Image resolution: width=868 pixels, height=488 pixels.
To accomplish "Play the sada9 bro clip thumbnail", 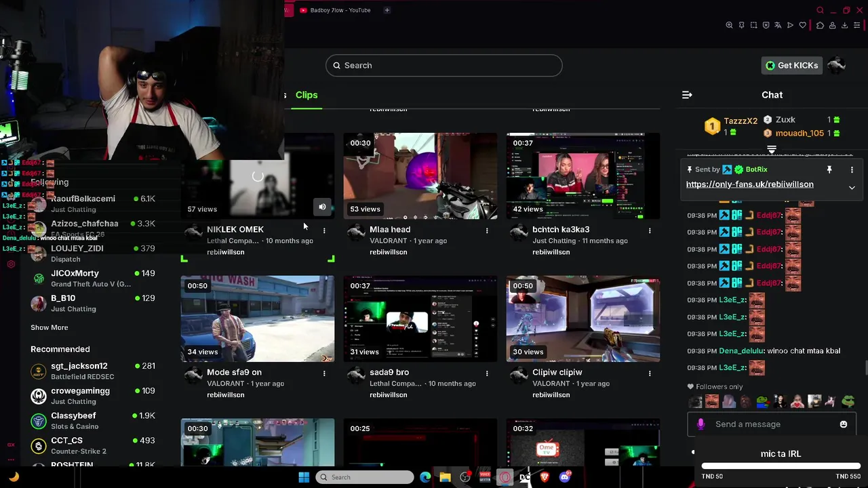I will 420,319.
